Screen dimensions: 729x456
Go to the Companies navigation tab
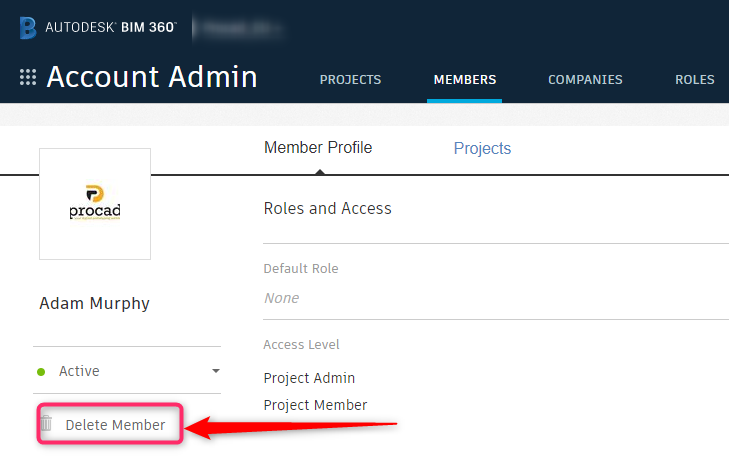(585, 79)
